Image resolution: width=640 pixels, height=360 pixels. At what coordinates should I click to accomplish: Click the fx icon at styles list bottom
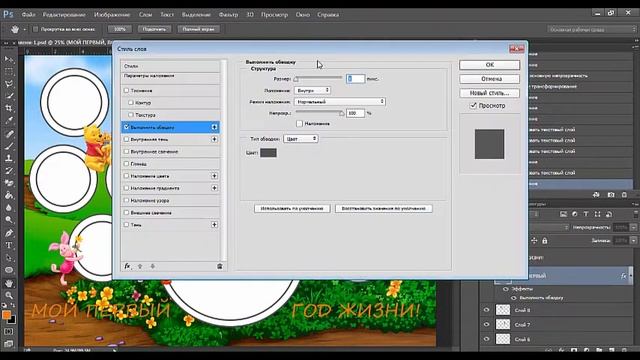(x=127, y=266)
